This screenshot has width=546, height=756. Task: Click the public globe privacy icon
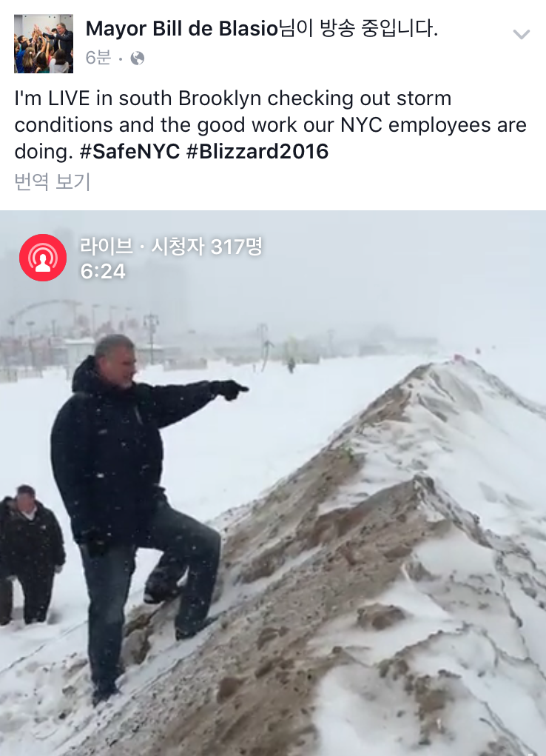click(138, 58)
